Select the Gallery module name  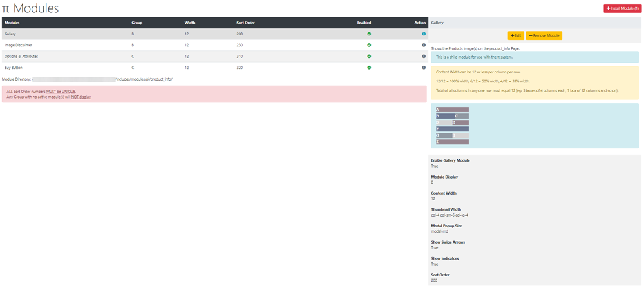coord(10,34)
